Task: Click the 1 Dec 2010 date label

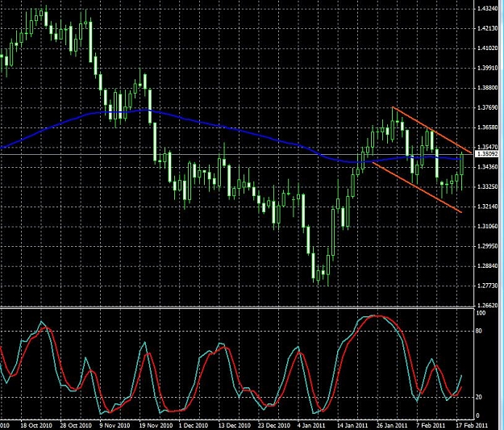Action: click(194, 425)
